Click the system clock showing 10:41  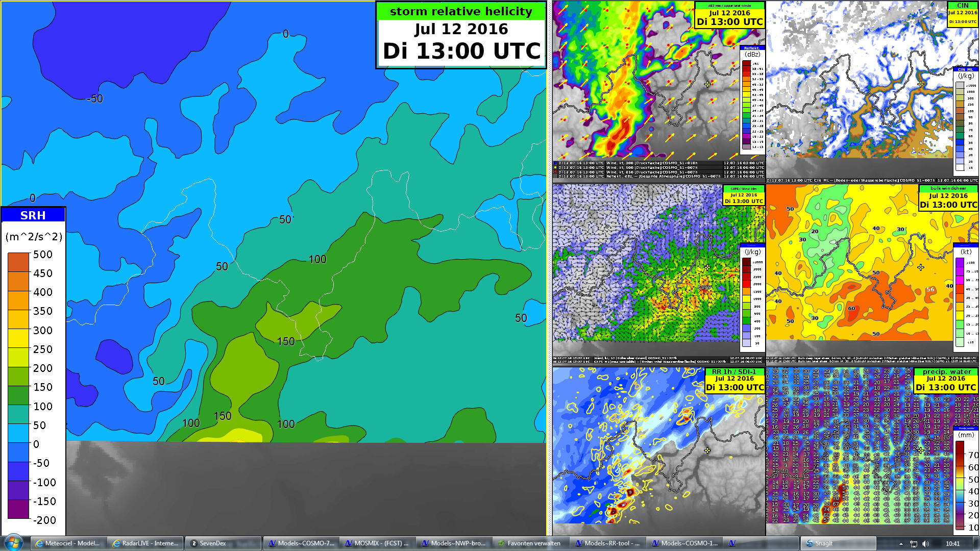(x=952, y=544)
